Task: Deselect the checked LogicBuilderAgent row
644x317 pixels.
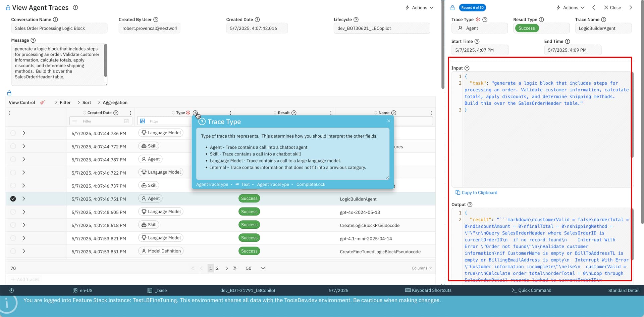Action: tap(13, 199)
